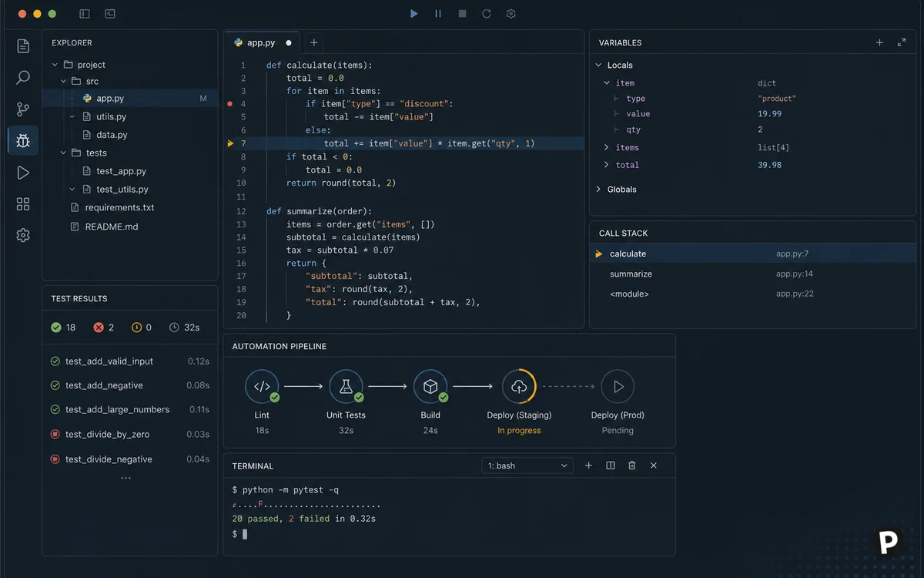Expand the items variable
The image size is (924, 578).
pos(607,147)
